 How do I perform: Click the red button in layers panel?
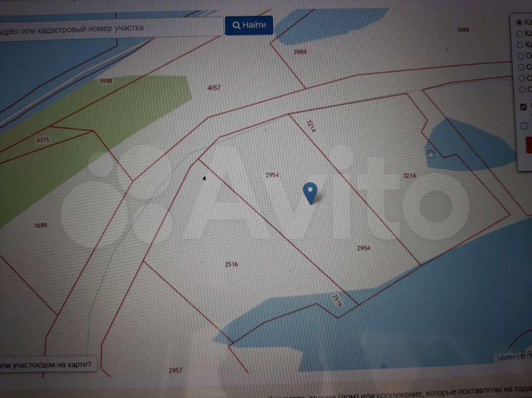click(529, 145)
